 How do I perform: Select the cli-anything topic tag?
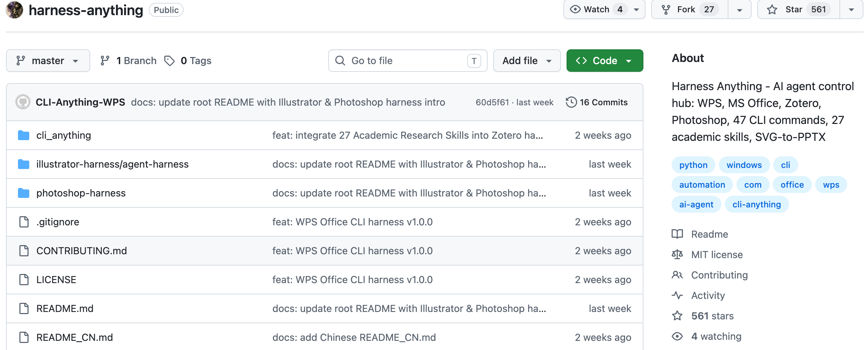(x=757, y=204)
